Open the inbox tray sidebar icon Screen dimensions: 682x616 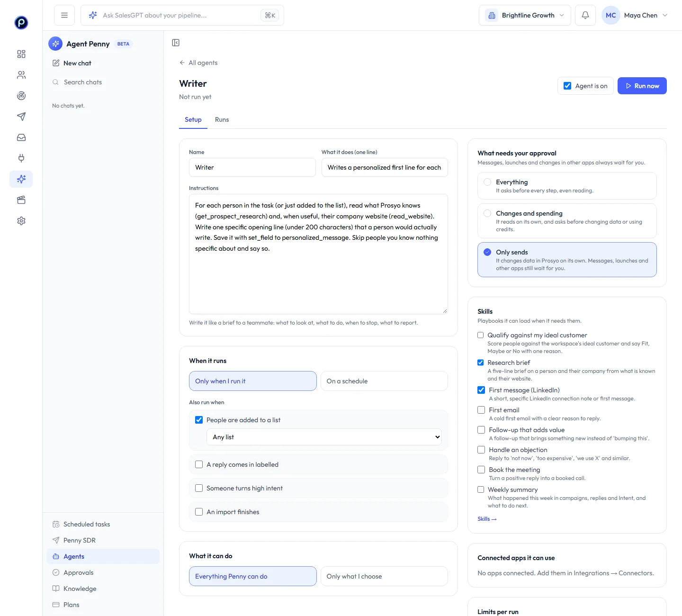pyautogui.click(x=21, y=137)
